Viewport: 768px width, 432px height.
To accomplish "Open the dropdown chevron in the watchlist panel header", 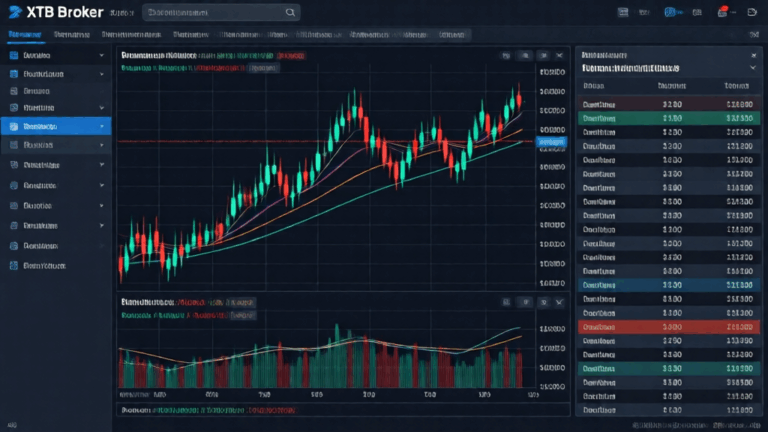I will (x=753, y=68).
